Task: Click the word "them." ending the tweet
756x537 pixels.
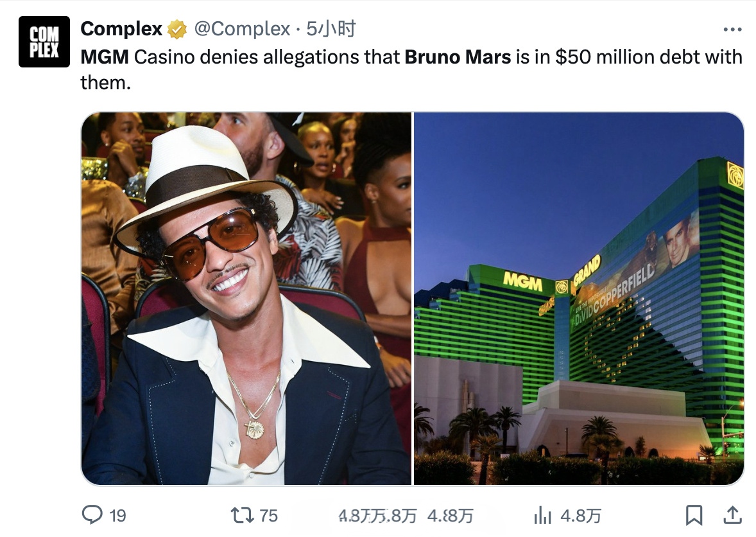Action: pyautogui.click(x=105, y=82)
